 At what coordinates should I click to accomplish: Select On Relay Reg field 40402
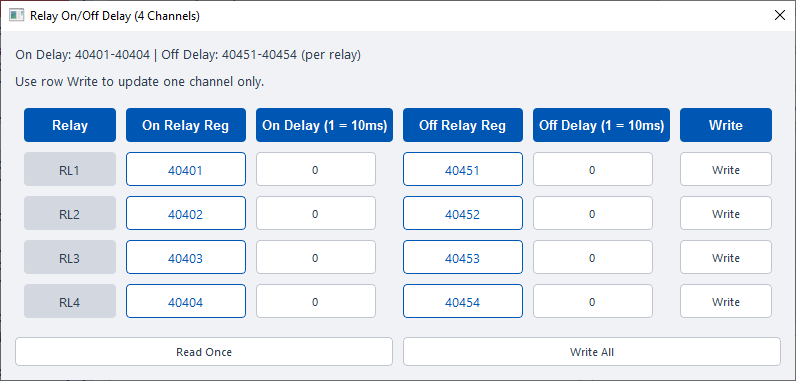pyautogui.click(x=186, y=214)
